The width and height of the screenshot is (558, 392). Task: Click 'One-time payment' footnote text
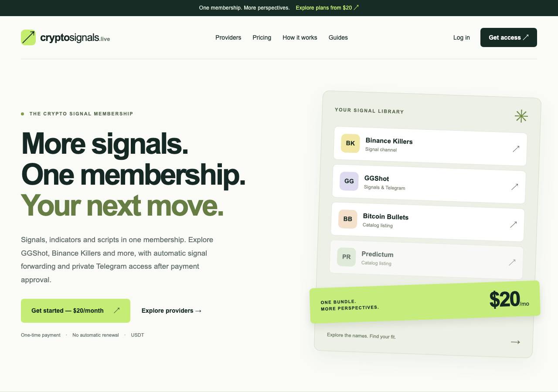tap(41, 335)
